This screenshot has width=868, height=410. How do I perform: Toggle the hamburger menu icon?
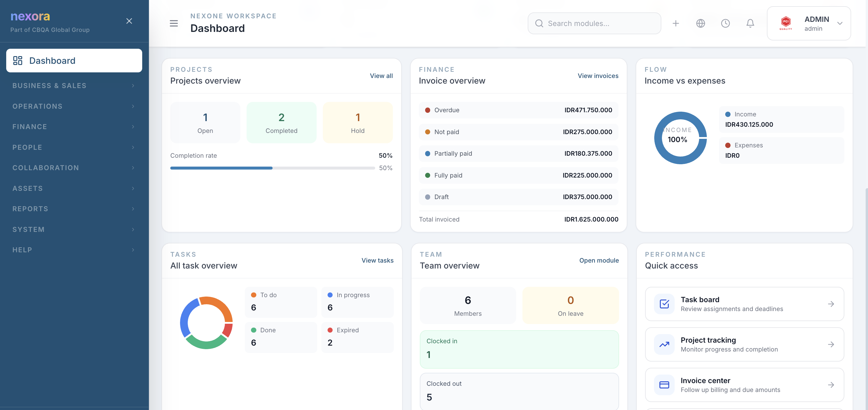pyautogui.click(x=174, y=23)
